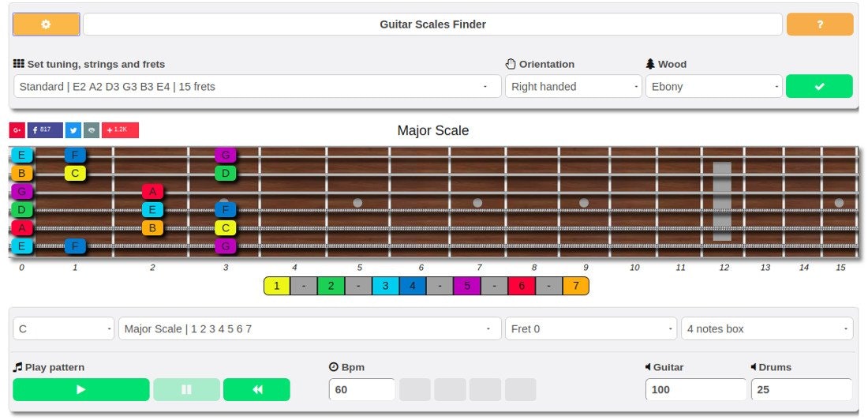Click the Guitar volume field showing 100
This screenshot has height=420, width=868.
click(x=696, y=389)
